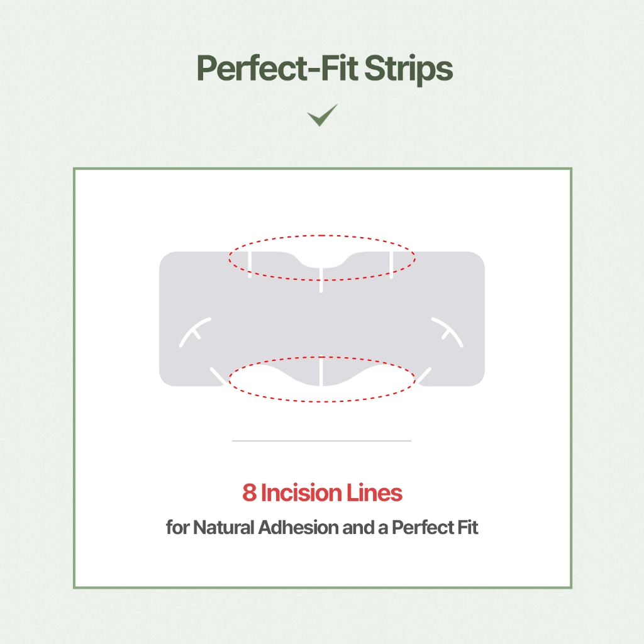Click the green checkmark icon

coord(323,115)
